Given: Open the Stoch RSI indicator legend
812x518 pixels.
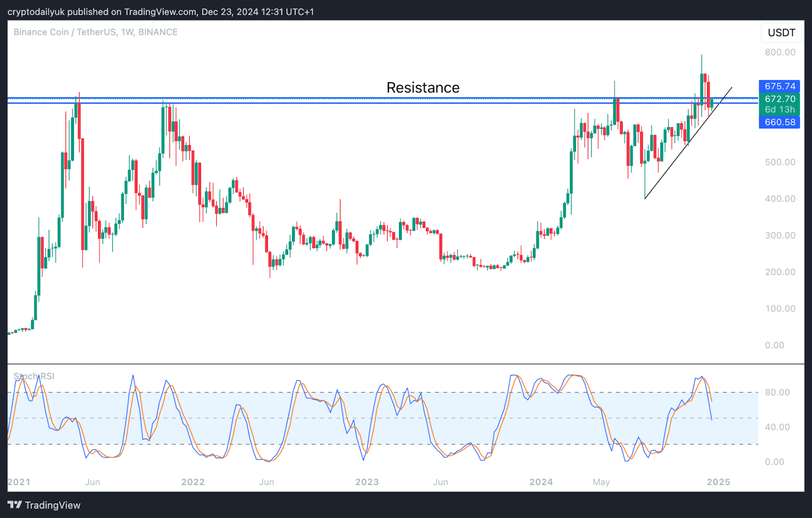Looking at the screenshot, I should tap(34, 376).
